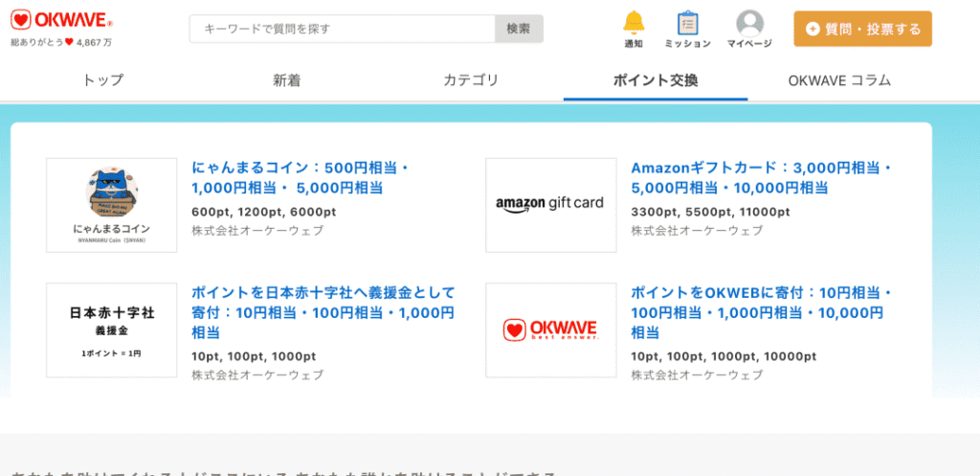The image size is (980, 476).
Task: Click 総ありがとう 4,867万 counter text
Action: (61, 42)
